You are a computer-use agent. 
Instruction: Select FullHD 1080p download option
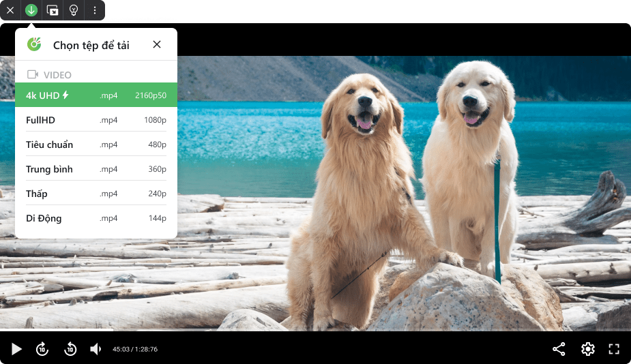click(x=96, y=120)
